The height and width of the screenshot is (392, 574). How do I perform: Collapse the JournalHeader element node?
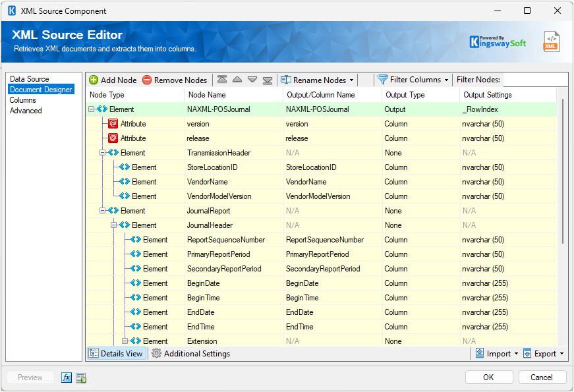pos(114,225)
